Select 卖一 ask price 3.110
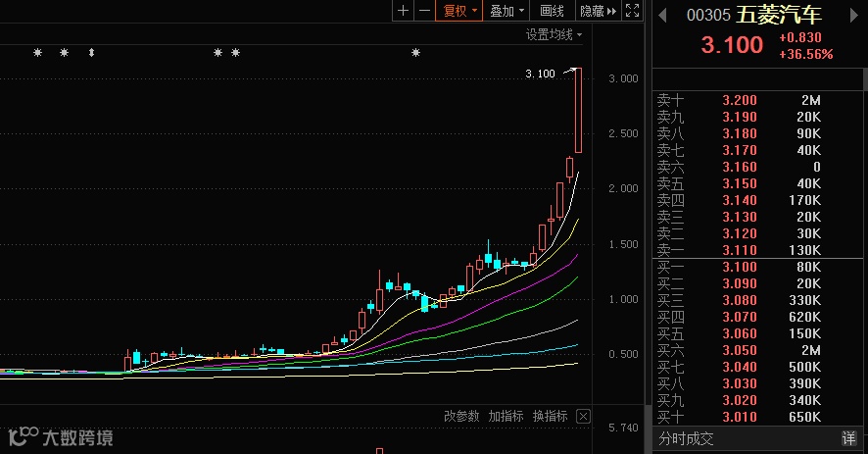868x454 pixels. [740, 250]
